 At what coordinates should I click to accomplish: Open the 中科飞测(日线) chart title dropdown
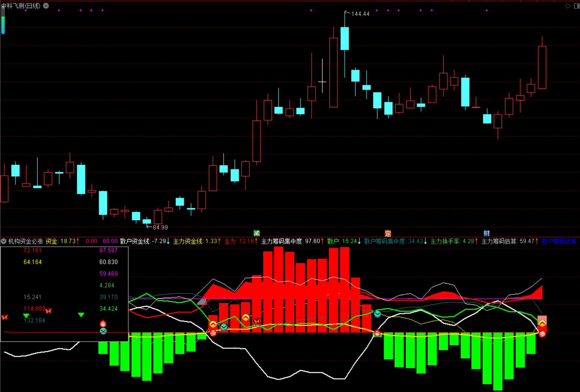point(46,6)
